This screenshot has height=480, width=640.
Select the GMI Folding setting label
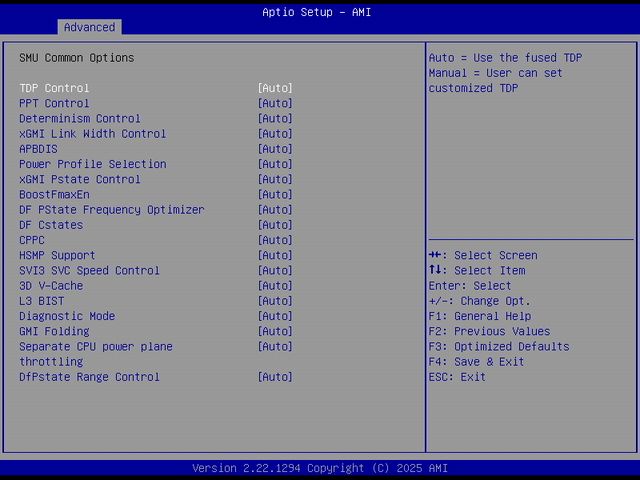pyautogui.click(x=54, y=331)
